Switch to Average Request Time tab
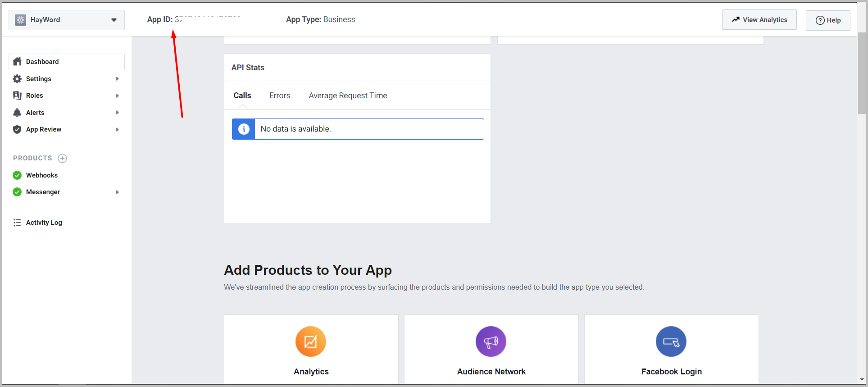868x387 pixels. [348, 96]
